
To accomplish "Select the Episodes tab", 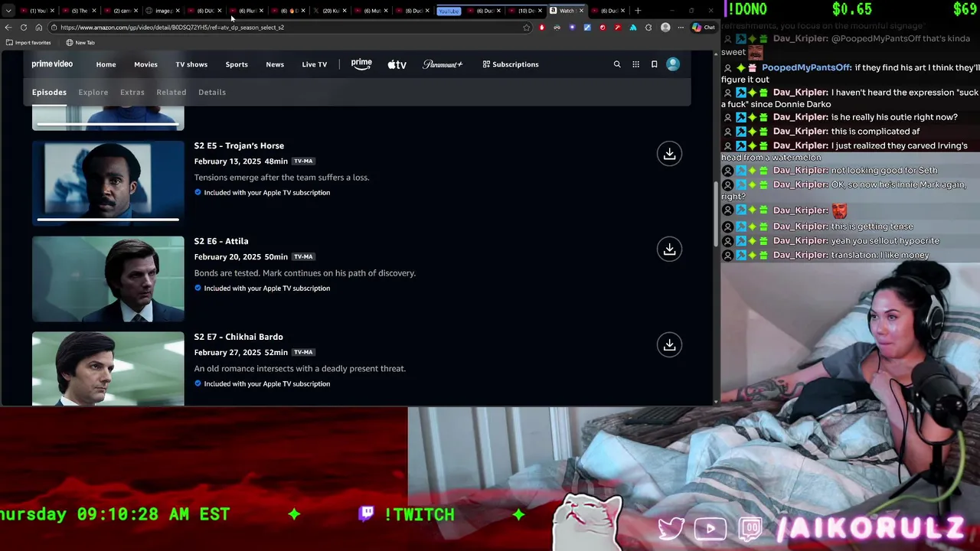I will [x=49, y=92].
